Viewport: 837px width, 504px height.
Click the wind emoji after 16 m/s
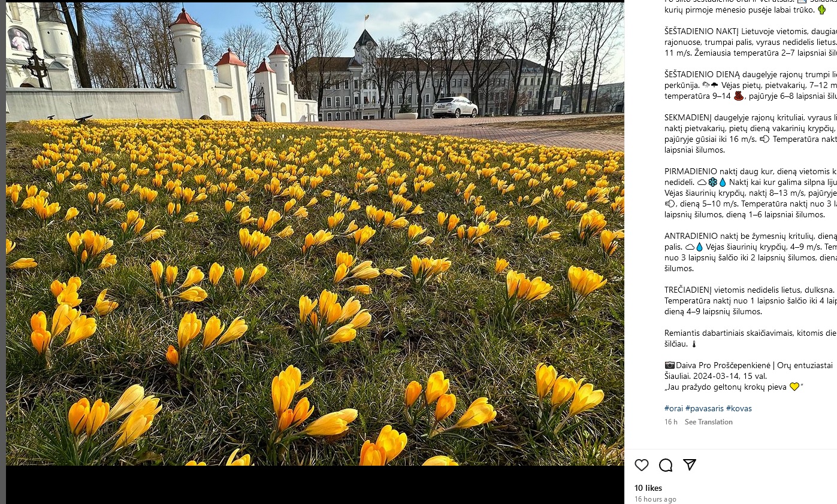point(764,139)
